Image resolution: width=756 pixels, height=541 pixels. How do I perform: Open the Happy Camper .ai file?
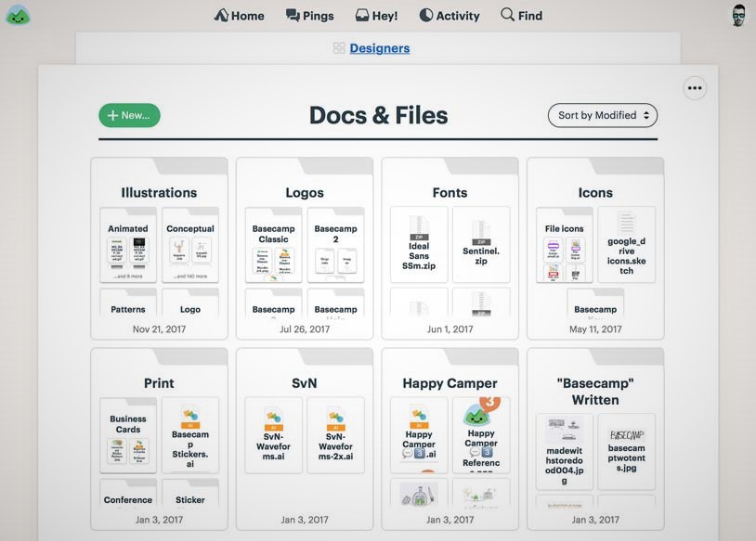(x=419, y=435)
